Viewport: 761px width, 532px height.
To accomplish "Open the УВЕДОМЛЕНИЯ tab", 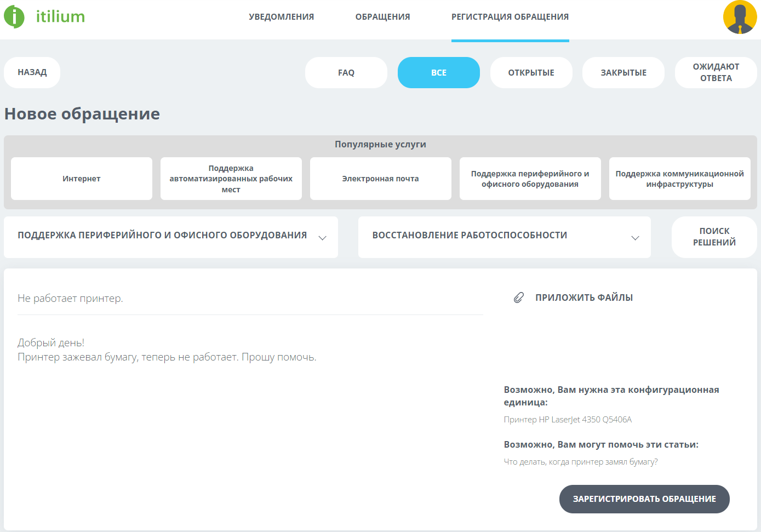I will click(281, 17).
